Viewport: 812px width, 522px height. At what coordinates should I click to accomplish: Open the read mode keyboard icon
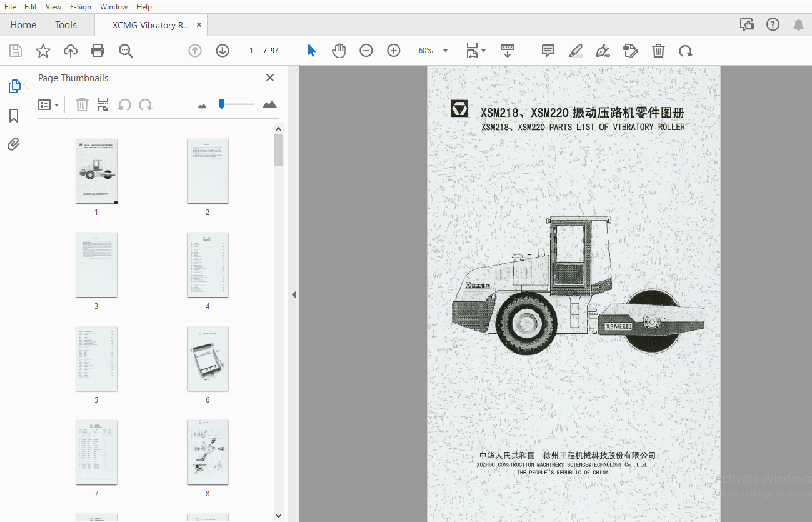[x=508, y=51]
